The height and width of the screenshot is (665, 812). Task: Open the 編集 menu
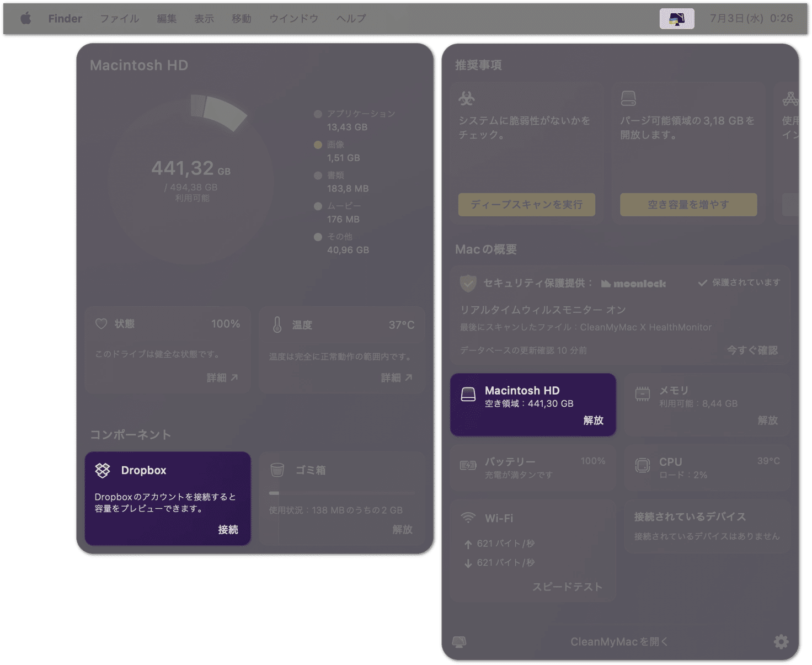[167, 18]
